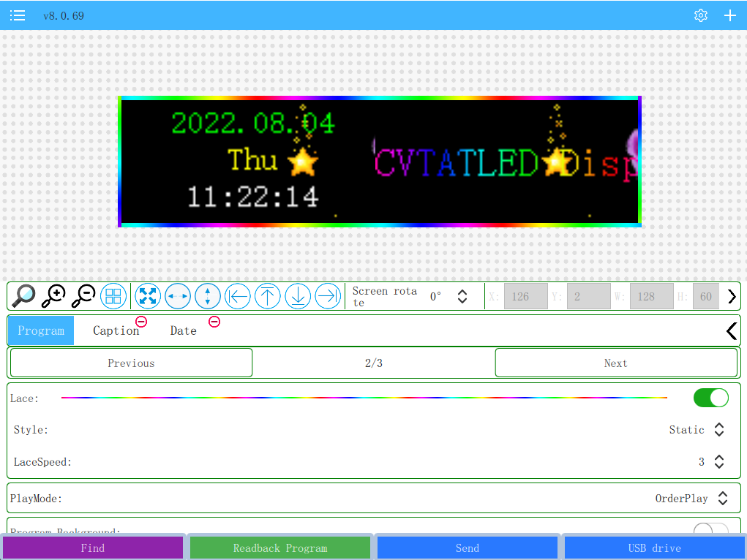
Task: Switch to the Caption tab
Action: [116, 330]
